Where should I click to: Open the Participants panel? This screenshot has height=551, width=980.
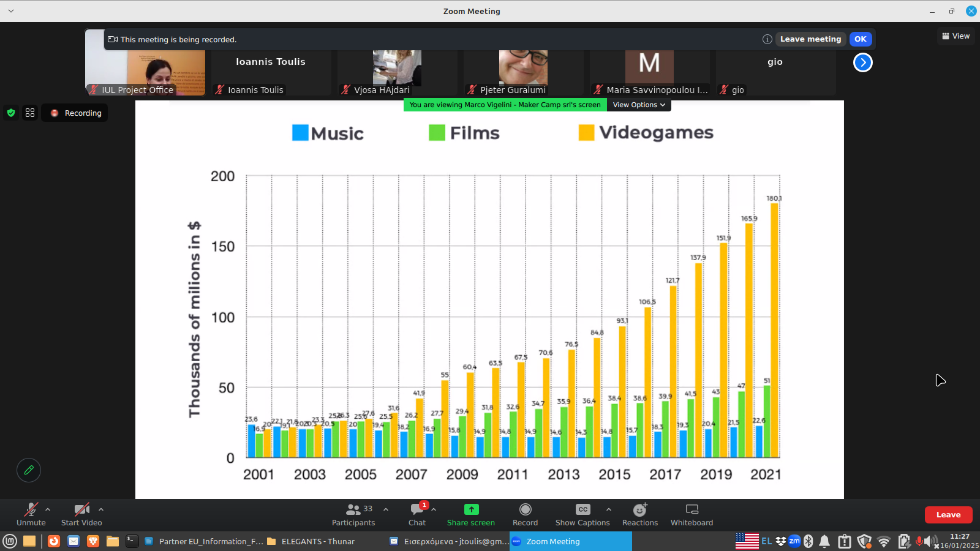(x=353, y=514)
